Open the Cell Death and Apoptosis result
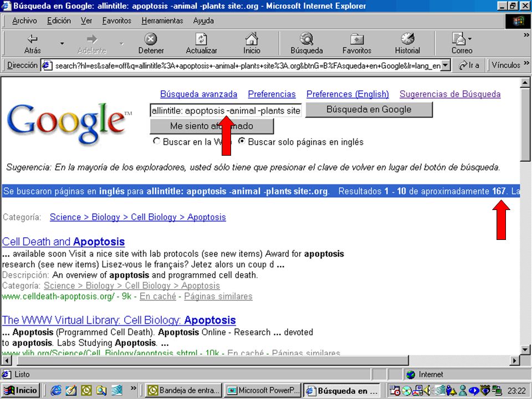 63,242
